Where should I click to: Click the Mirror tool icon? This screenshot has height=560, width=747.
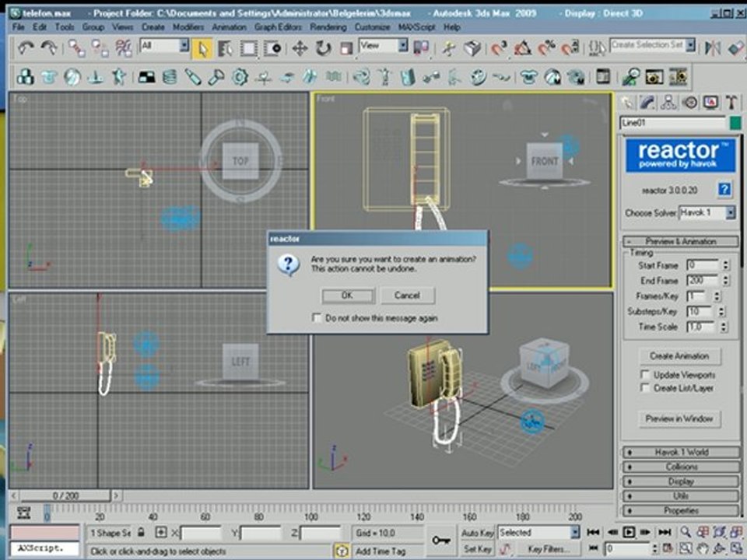(713, 47)
